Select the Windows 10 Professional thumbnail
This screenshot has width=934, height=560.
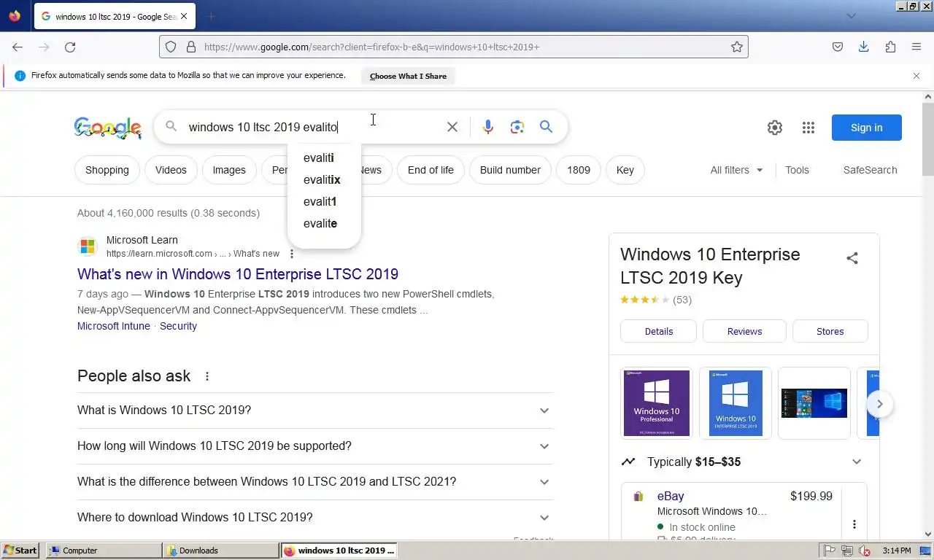click(x=656, y=403)
